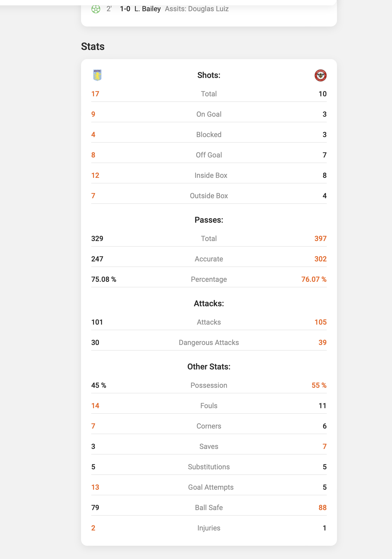Image resolution: width=392 pixels, height=559 pixels.
Task: Click the Passes section header
Action: [209, 220]
